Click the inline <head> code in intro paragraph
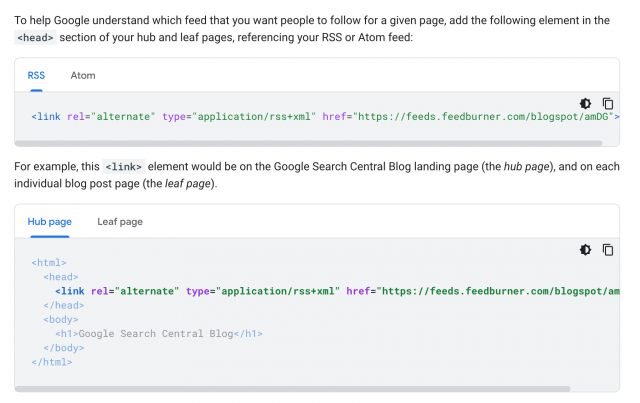The height and width of the screenshot is (403, 640). point(35,38)
